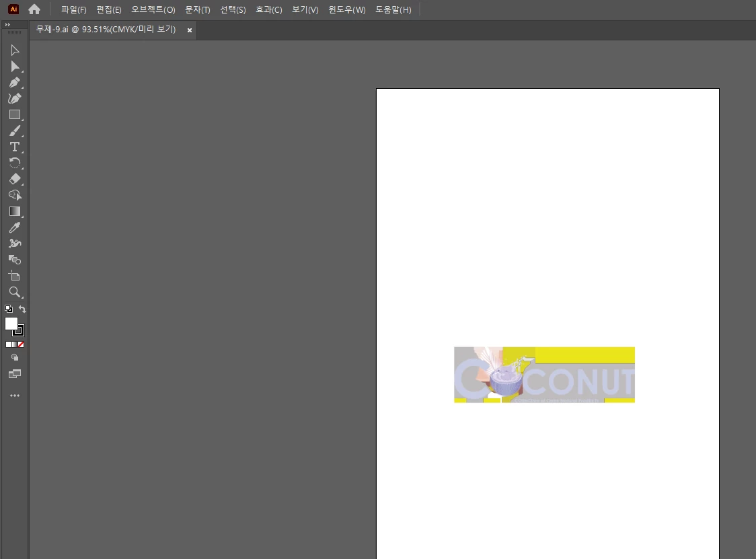
Task: Change the screen mode
Action: pos(15,374)
